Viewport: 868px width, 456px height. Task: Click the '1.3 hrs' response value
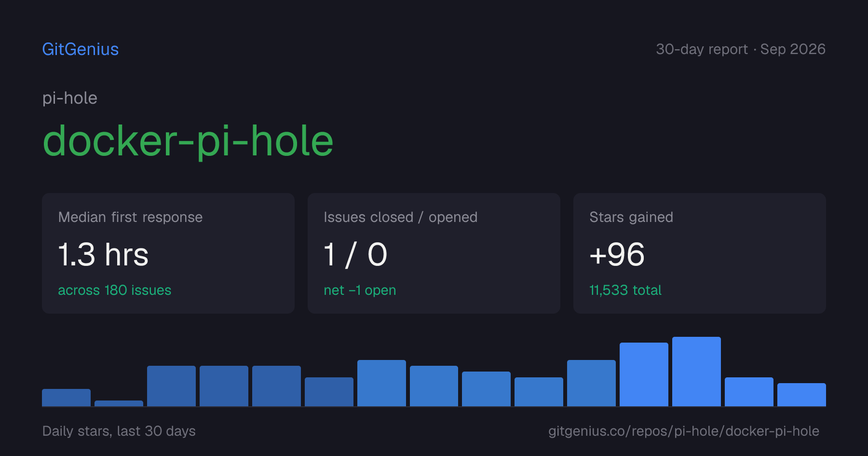[x=103, y=254]
